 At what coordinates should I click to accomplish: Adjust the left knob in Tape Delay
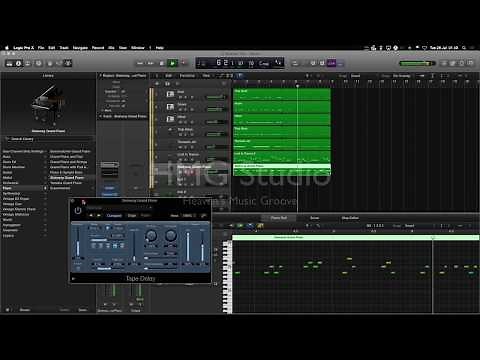coord(151,236)
